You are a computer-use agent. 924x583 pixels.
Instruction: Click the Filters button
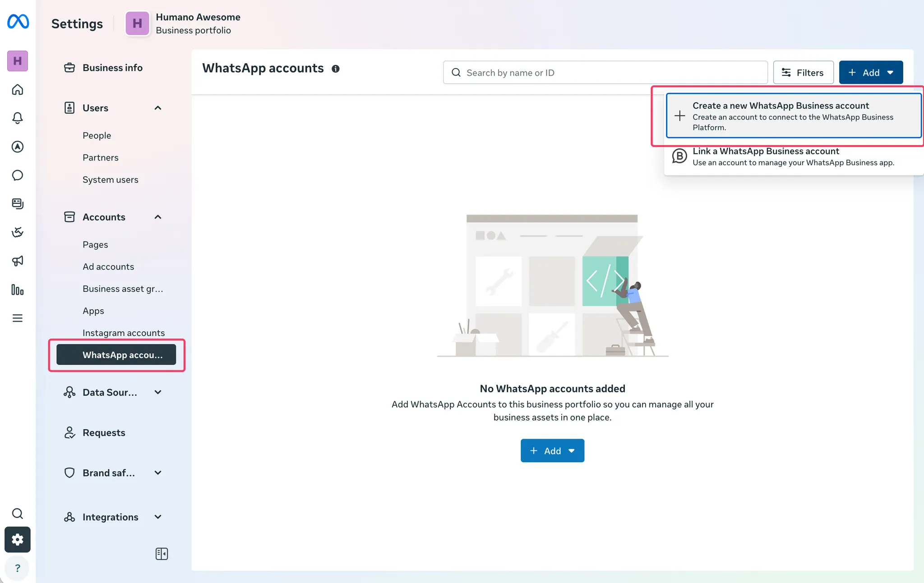[x=803, y=72]
